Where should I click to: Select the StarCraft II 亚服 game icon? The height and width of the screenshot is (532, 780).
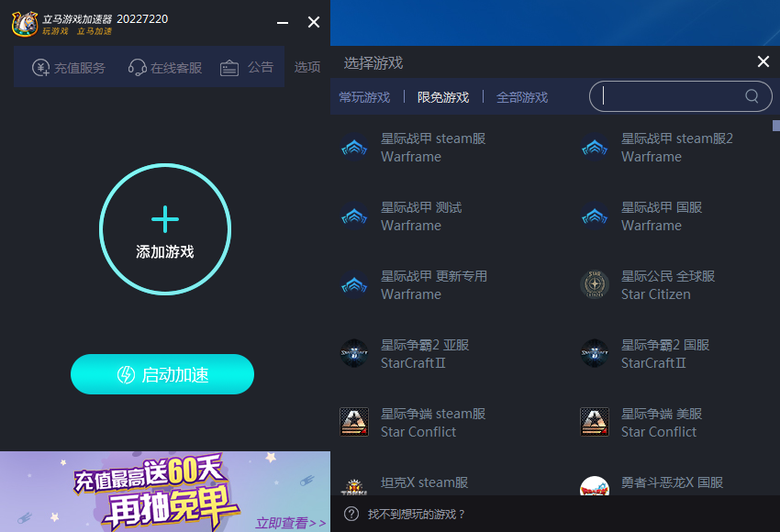pos(355,353)
